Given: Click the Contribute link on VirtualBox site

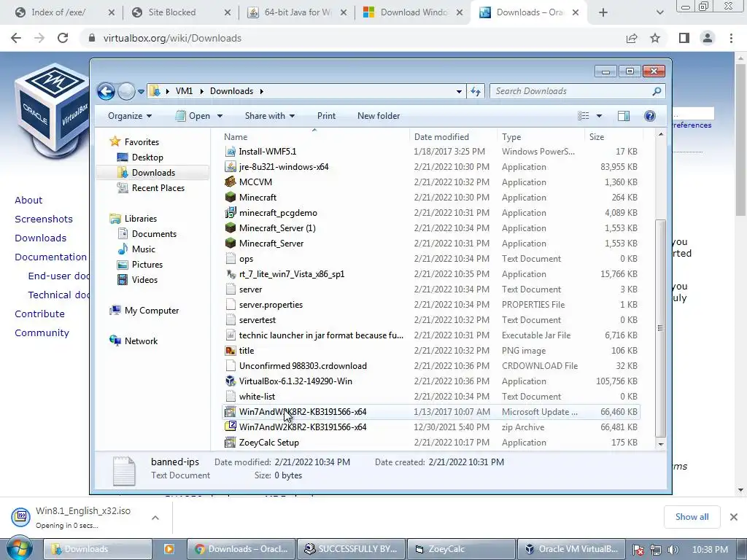Looking at the screenshot, I should (39, 314).
